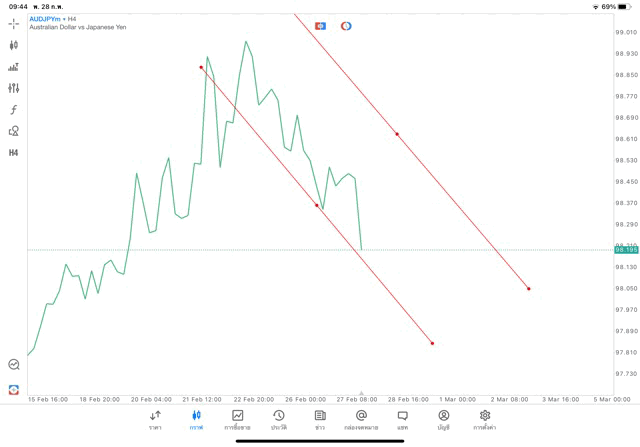Tap the current price label 98.195
This screenshot has height=447, width=640.
(626, 250)
